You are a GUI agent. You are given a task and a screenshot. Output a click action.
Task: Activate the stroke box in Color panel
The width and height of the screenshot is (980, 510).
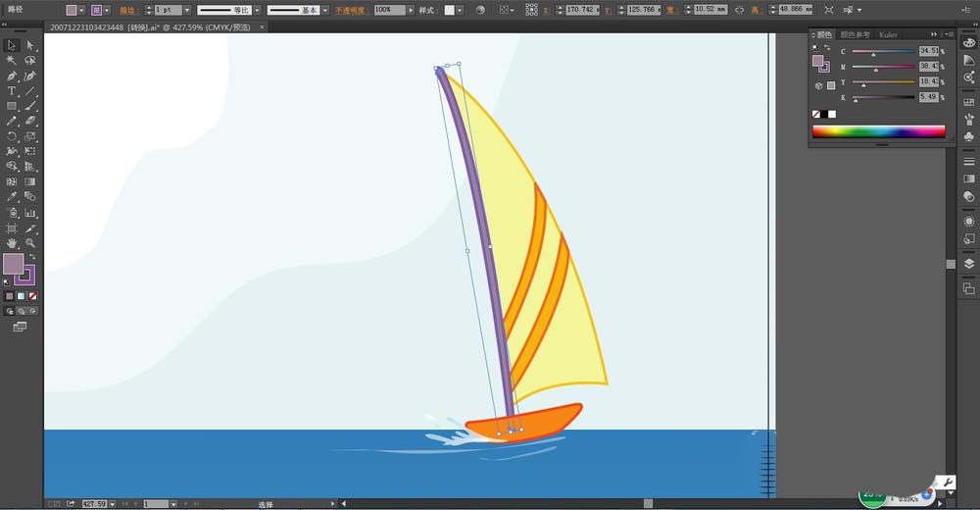pyautogui.click(x=824, y=67)
